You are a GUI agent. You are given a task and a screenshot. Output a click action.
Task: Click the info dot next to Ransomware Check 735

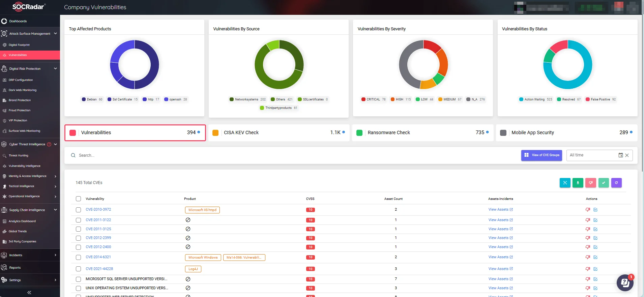(488, 132)
